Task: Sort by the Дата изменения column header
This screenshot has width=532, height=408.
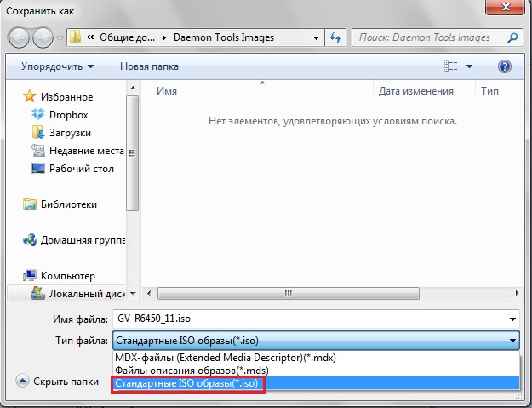Action: point(415,90)
